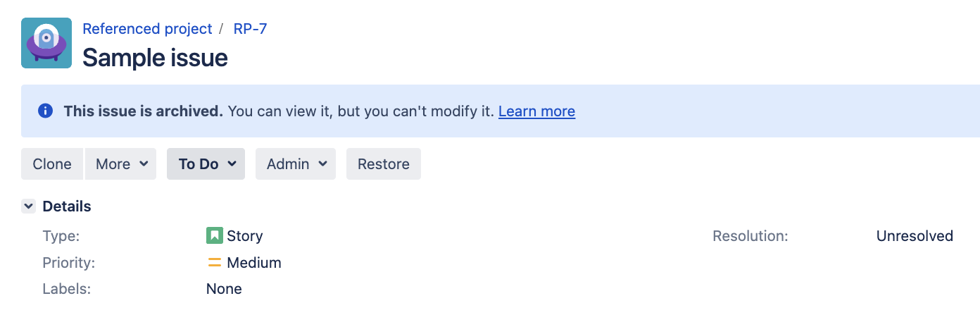980x327 pixels.
Task: Click the project avatar icon
Action: pos(46,43)
